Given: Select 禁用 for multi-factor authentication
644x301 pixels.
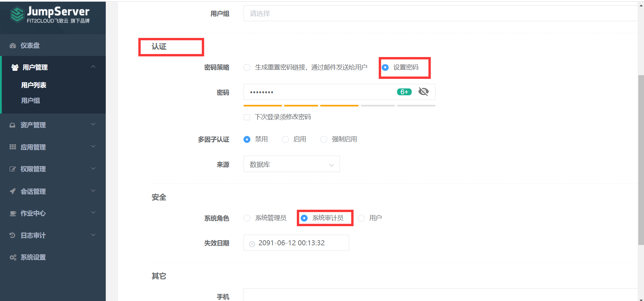Looking at the screenshot, I should 247,139.
